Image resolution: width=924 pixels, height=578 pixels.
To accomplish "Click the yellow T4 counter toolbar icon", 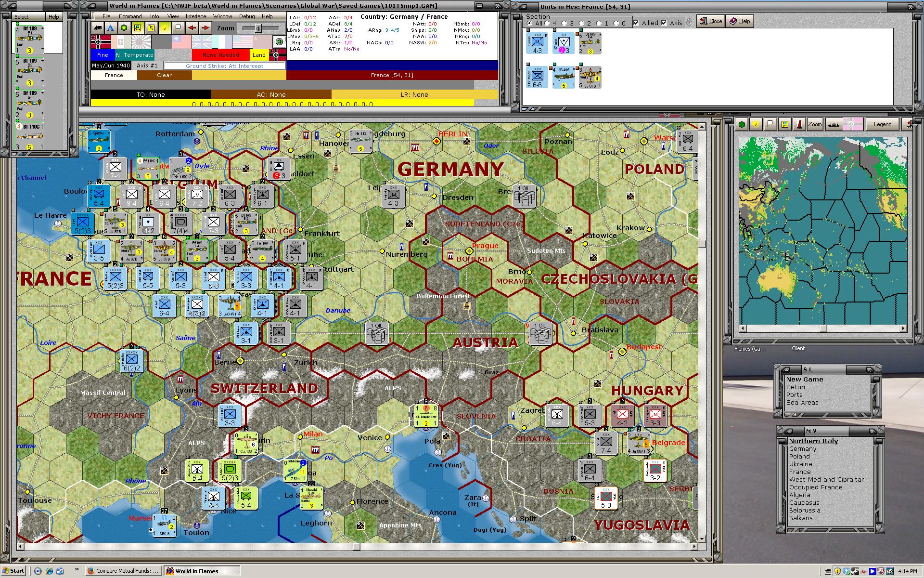I will pos(151,28).
